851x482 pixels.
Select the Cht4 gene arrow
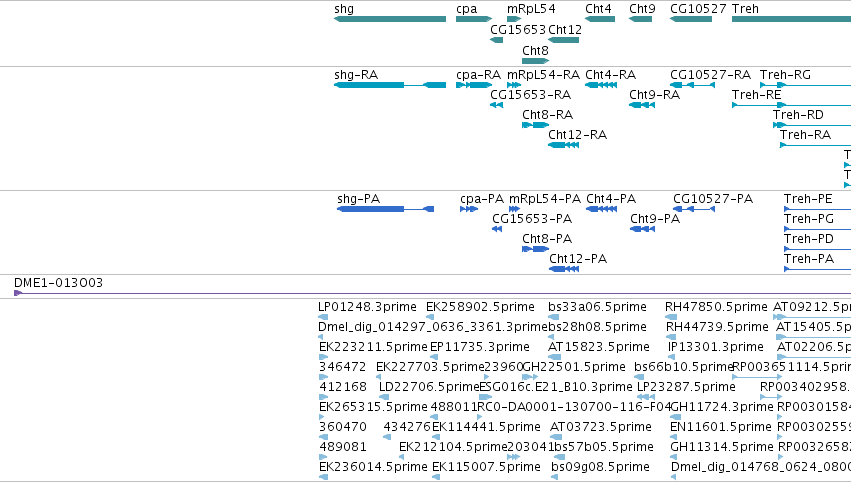[x=600, y=19]
